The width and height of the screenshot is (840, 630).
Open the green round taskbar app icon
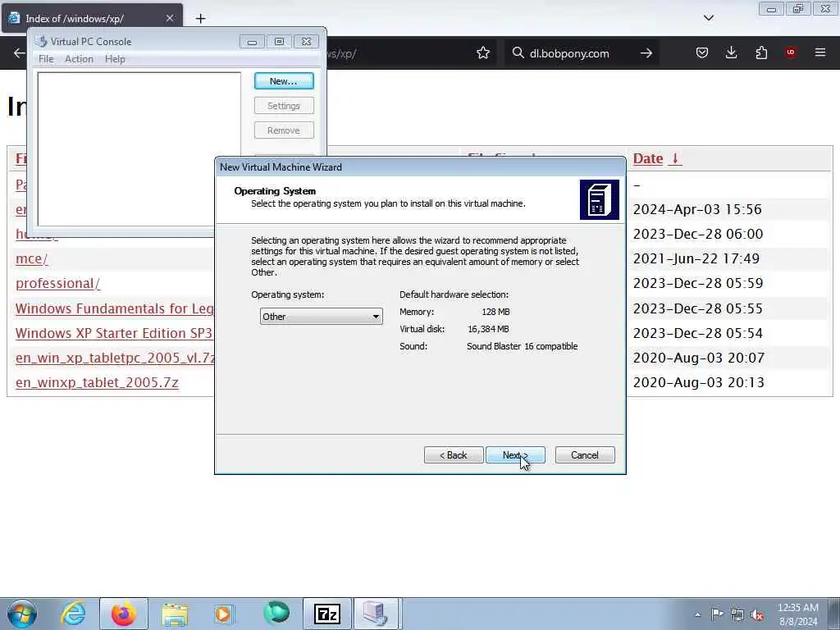pos(276,614)
